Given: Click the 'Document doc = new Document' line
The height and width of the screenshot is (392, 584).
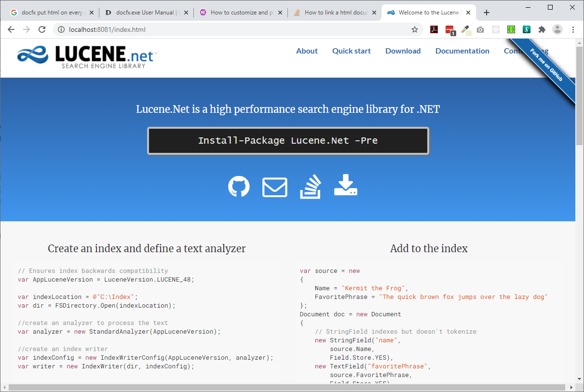Looking at the screenshot, I should (x=351, y=314).
